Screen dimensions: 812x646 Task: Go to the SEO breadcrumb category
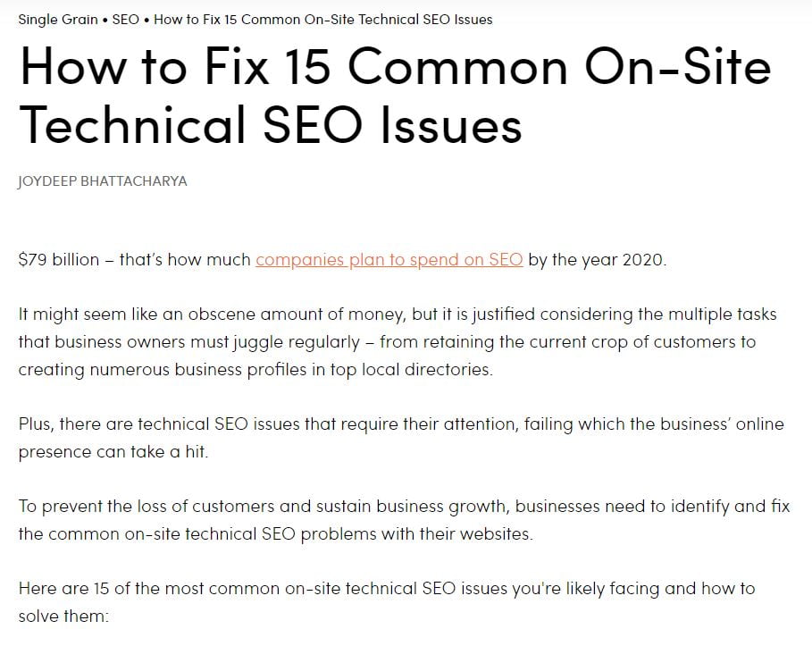126,20
